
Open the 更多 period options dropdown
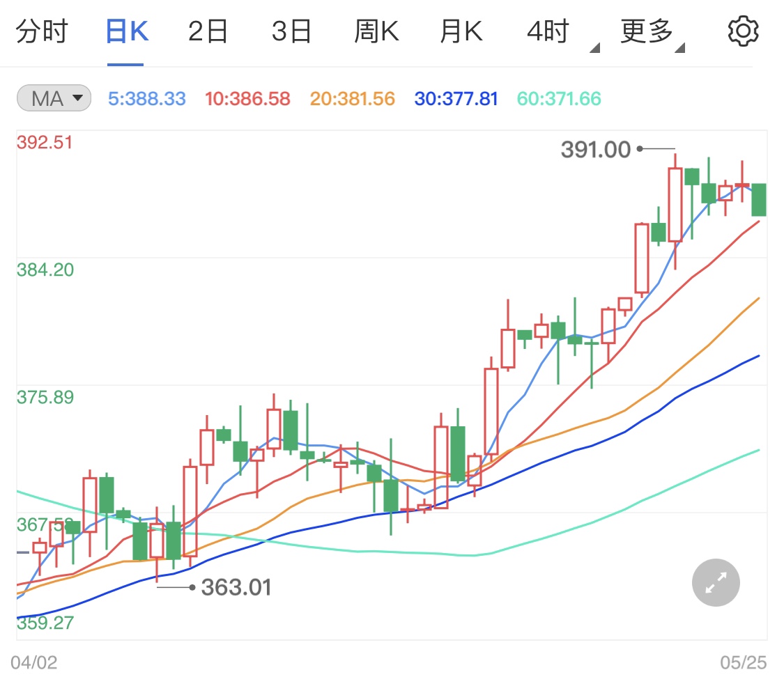click(x=645, y=30)
